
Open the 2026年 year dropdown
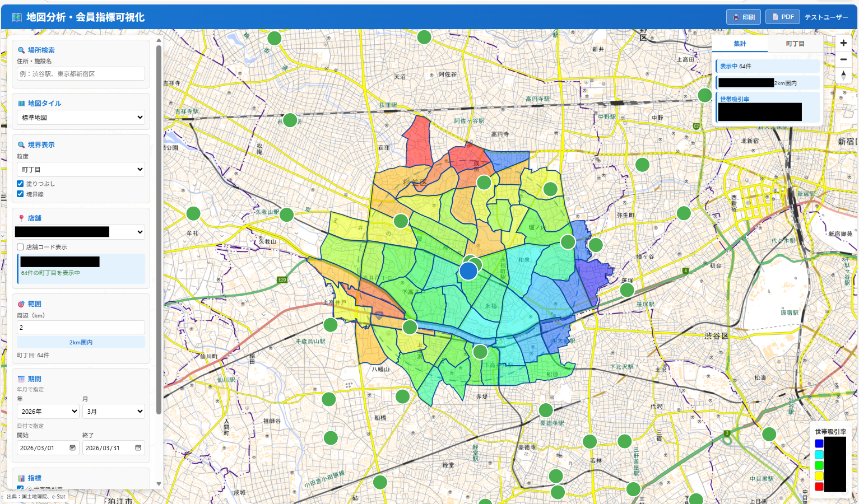(48, 412)
